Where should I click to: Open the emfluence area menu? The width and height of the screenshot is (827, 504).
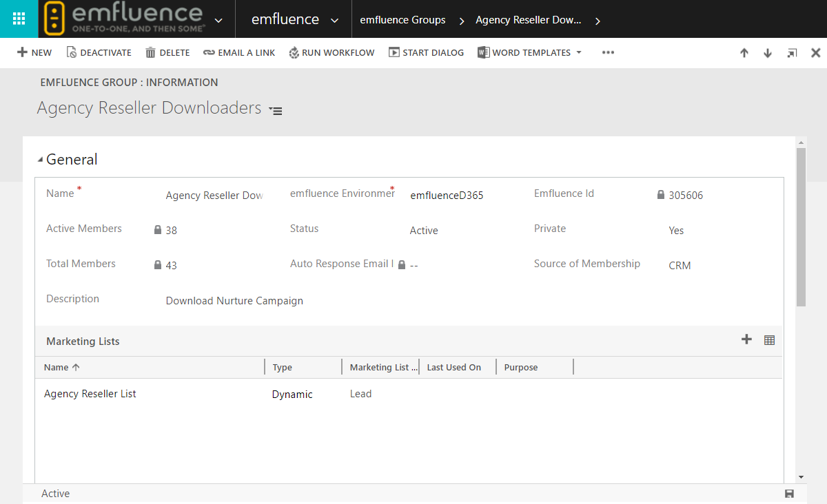click(295, 20)
